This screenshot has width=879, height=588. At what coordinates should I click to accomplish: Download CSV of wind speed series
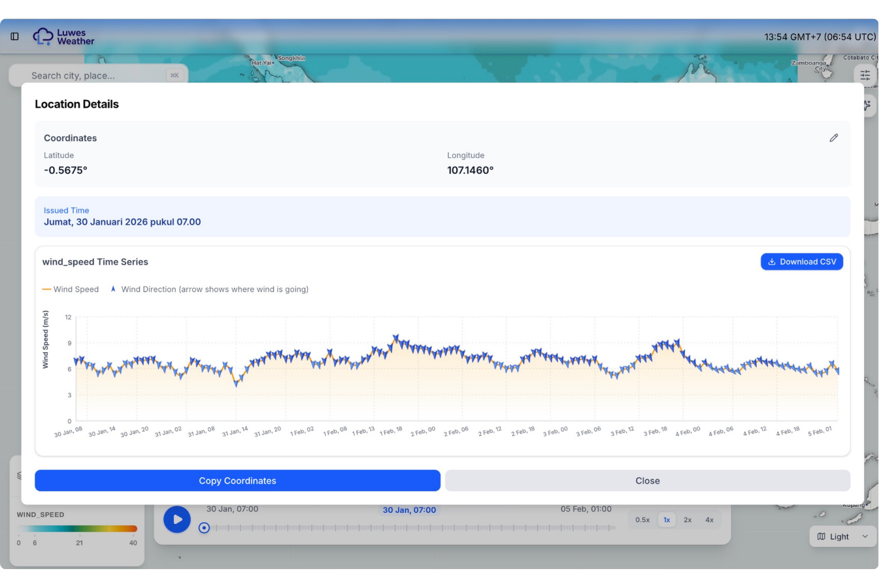click(x=802, y=261)
